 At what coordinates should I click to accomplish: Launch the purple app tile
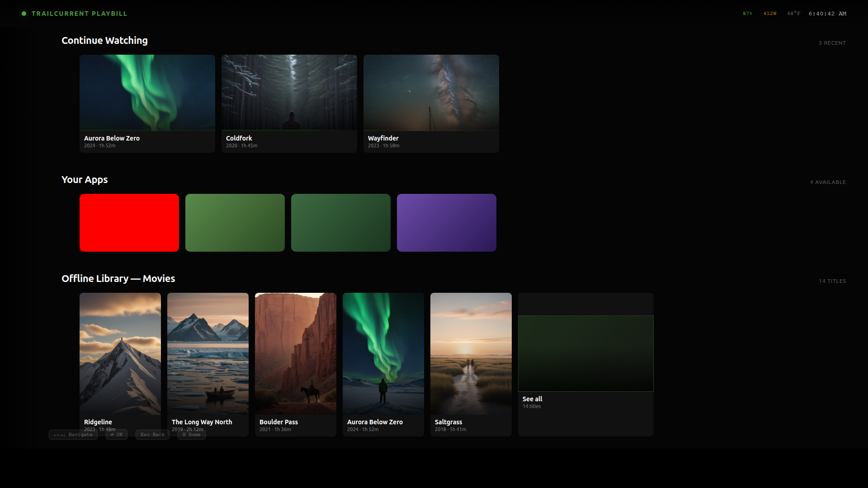pyautogui.click(x=447, y=223)
